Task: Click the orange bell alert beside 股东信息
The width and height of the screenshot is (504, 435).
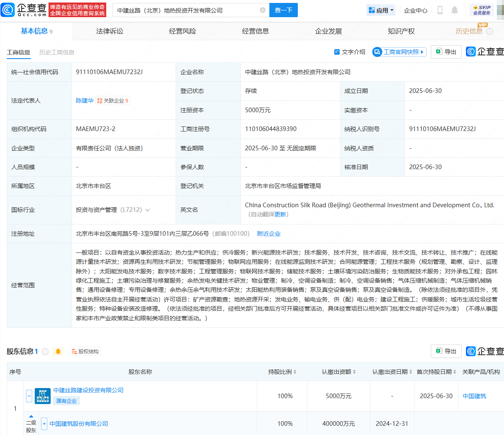Action: pyautogui.click(x=58, y=352)
